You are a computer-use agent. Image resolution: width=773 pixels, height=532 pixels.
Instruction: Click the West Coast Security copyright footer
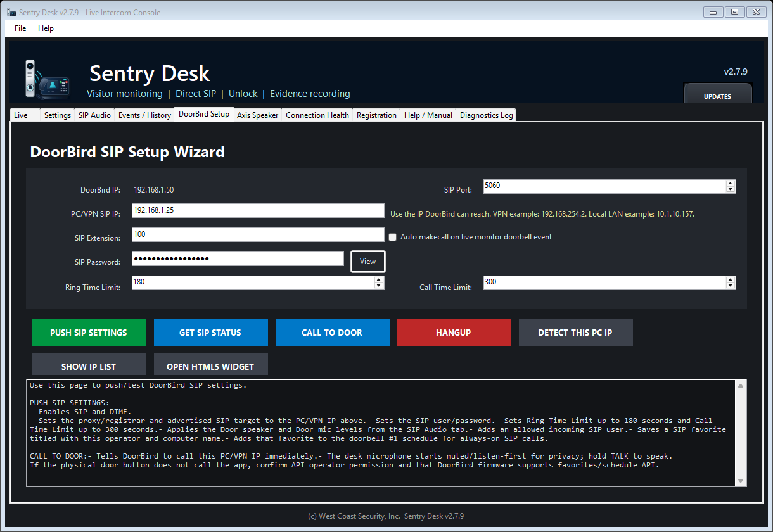[386, 516]
